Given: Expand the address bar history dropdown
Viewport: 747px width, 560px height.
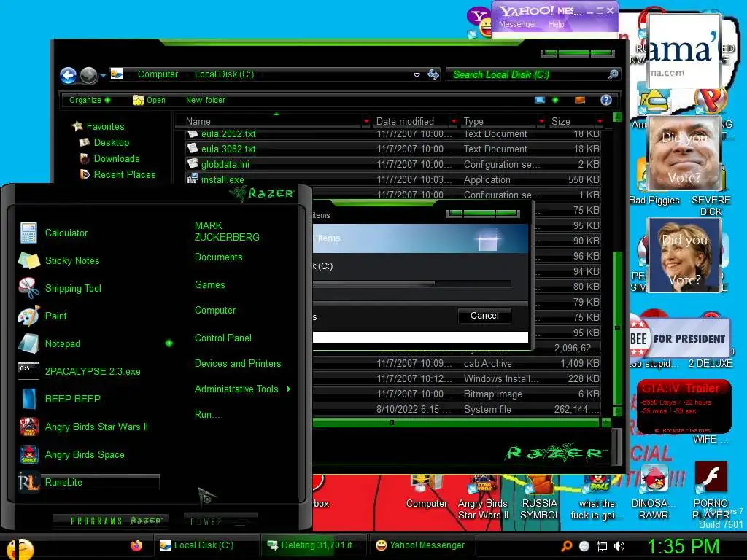Looking at the screenshot, I should coord(417,75).
